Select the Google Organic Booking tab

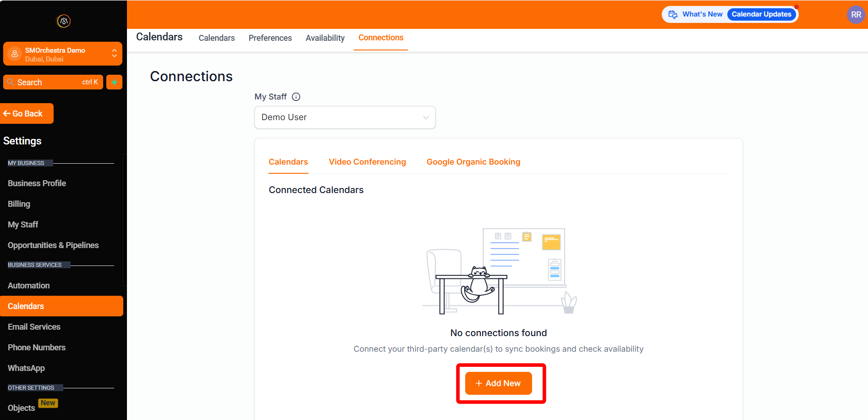tap(473, 162)
